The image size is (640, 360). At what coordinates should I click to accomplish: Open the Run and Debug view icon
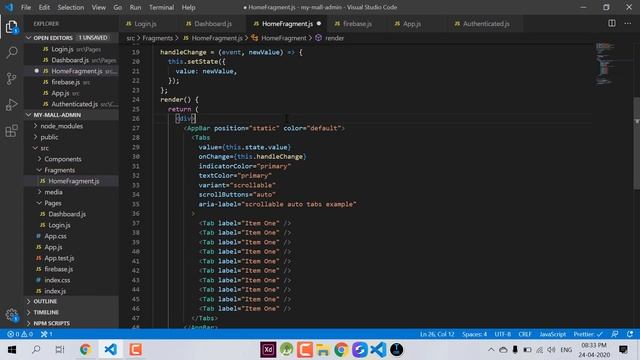(11, 104)
